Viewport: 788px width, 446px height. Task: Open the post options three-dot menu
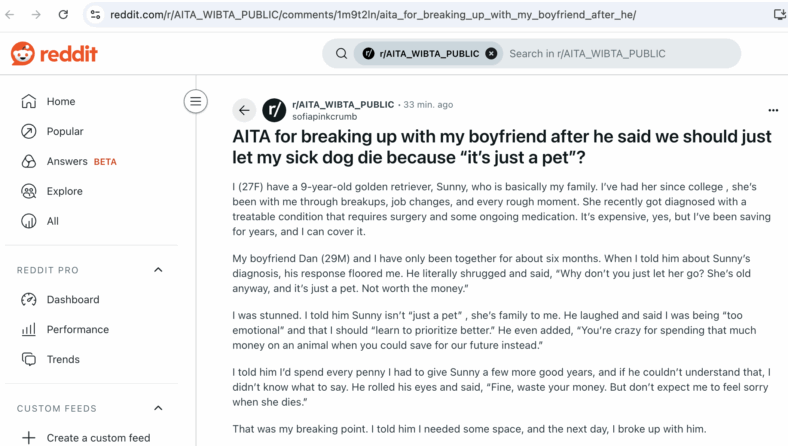[x=773, y=110]
